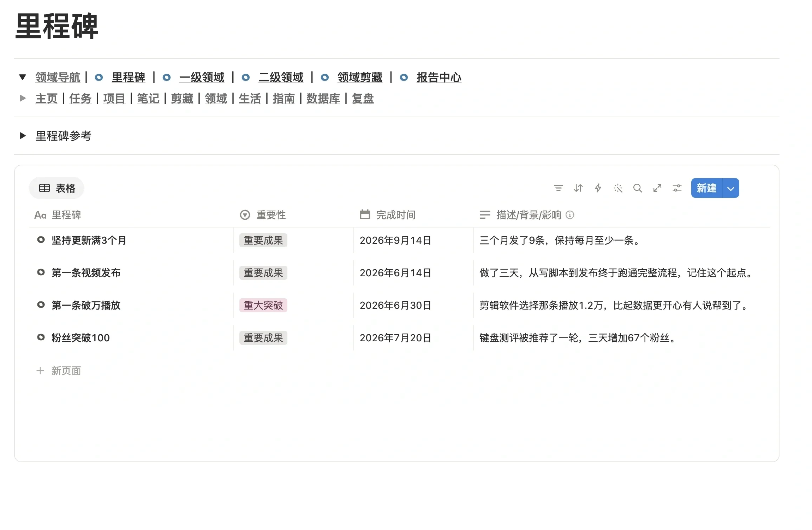Select the 表格 view tab
812x530 pixels.
56,188
